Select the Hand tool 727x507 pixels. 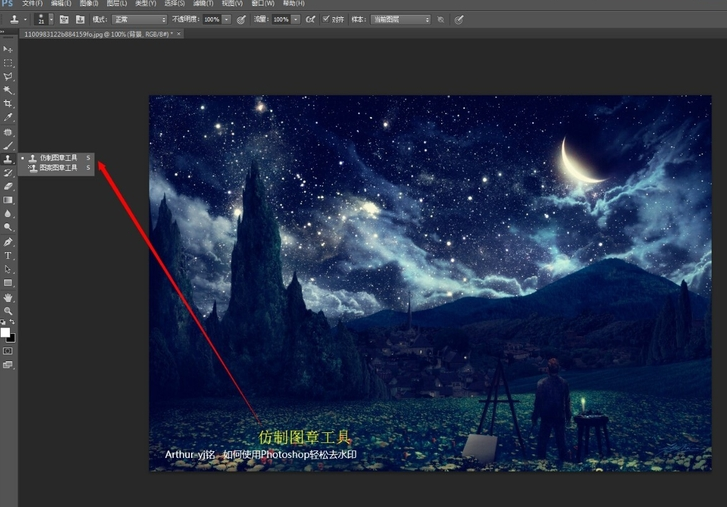point(8,297)
